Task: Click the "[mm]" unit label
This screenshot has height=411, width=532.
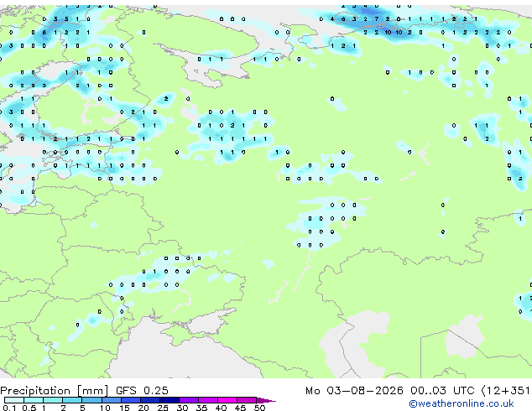Action: pyautogui.click(x=92, y=391)
